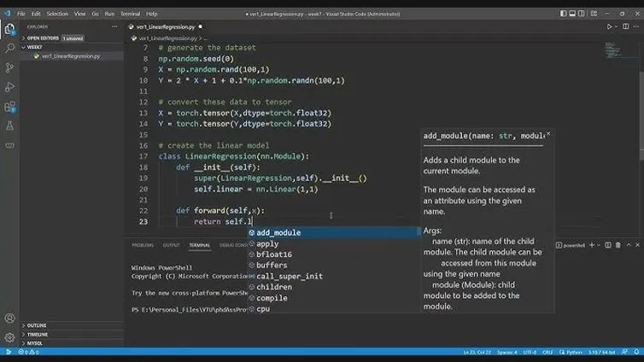Click the Ln 23, Col 22 status entry
This screenshot has width=644, height=362.
click(x=477, y=352)
